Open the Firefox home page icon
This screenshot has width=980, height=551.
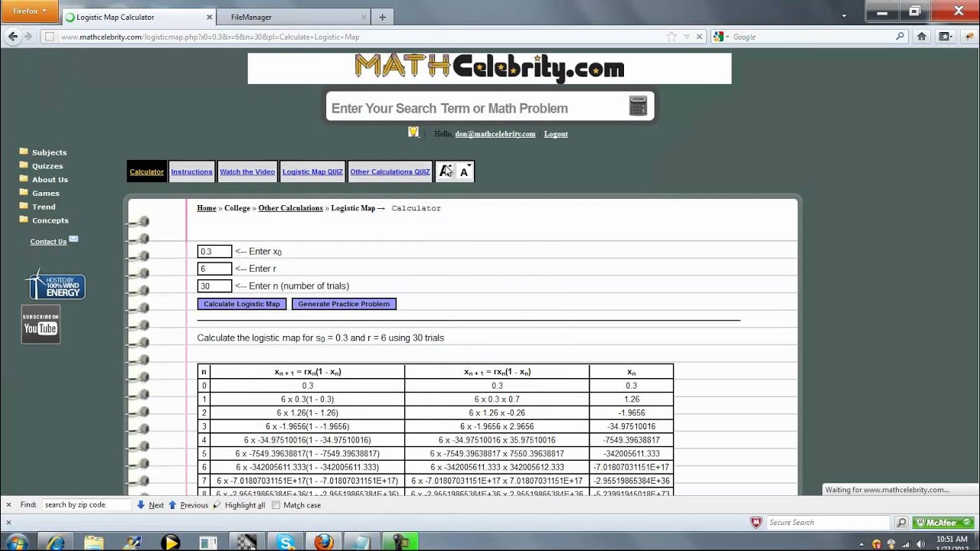tap(922, 36)
